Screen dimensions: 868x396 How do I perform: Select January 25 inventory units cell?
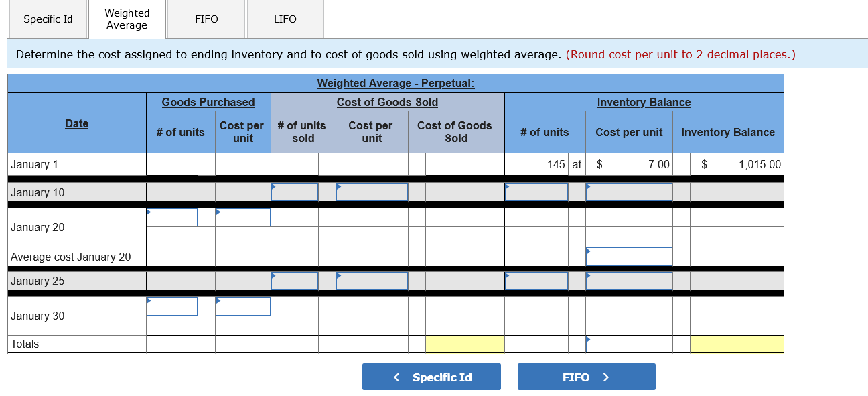click(x=536, y=281)
